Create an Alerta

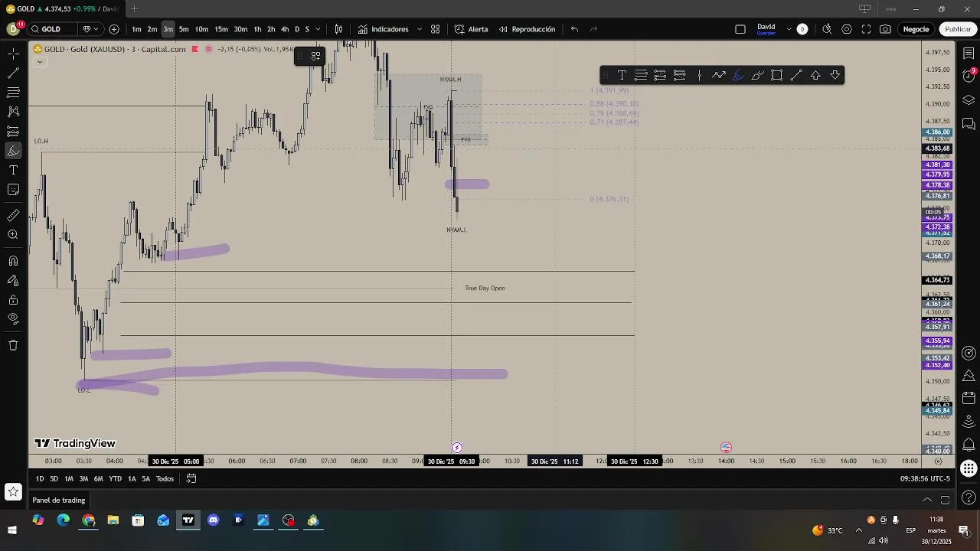[x=471, y=29]
